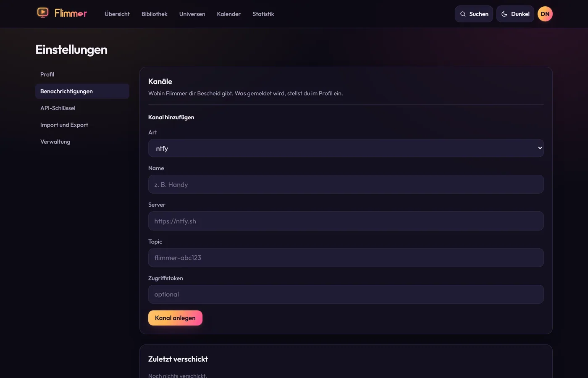588x378 pixels.
Task: Open the DN user avatar menu
Action: coord(545,14)
